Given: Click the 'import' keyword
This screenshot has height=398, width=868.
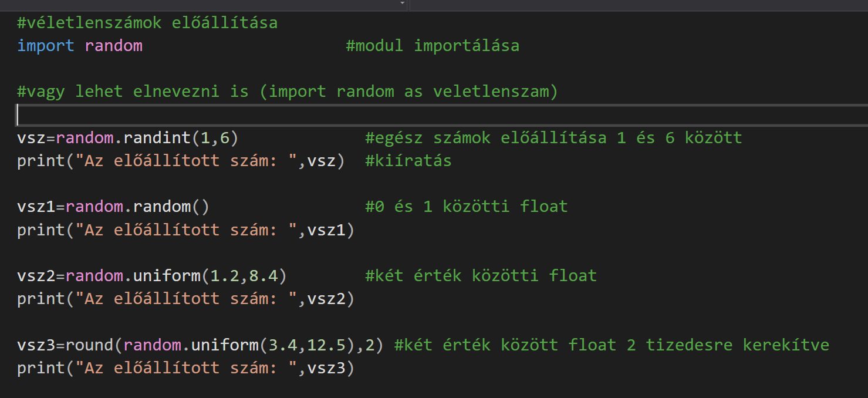Looking at the screenshot, I should pos(46,46).
